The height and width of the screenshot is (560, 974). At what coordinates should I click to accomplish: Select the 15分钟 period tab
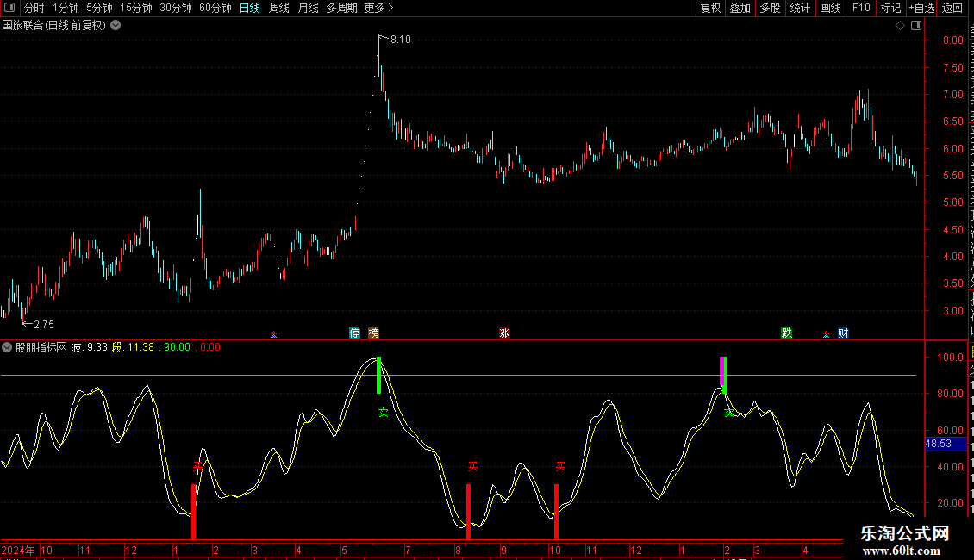(x=136, y=8)
